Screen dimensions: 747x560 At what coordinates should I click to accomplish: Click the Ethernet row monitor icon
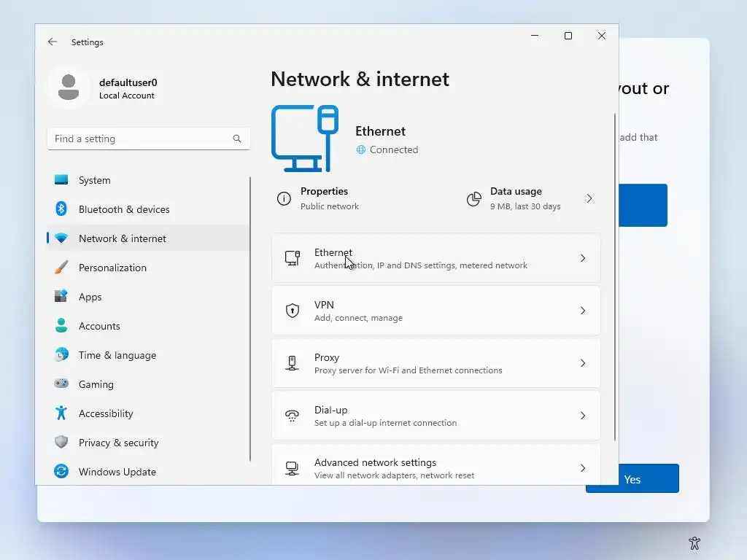coord(293,258)
